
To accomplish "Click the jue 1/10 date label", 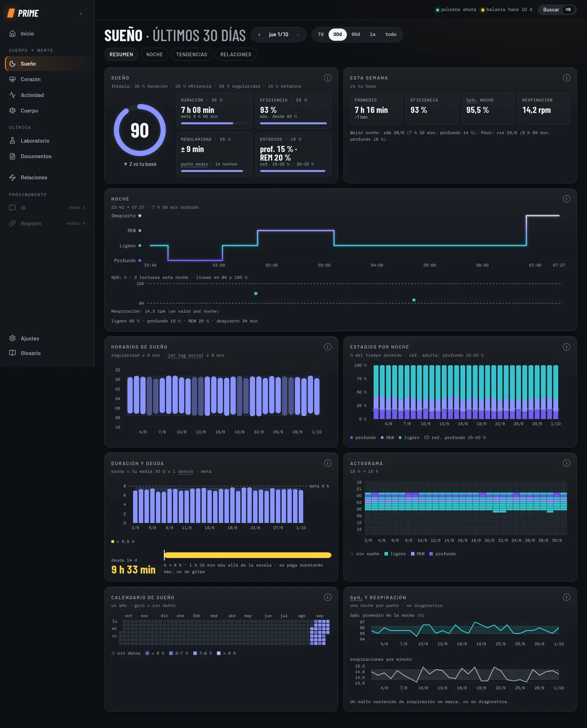I will pyautogui.click(x=278, y=34).
